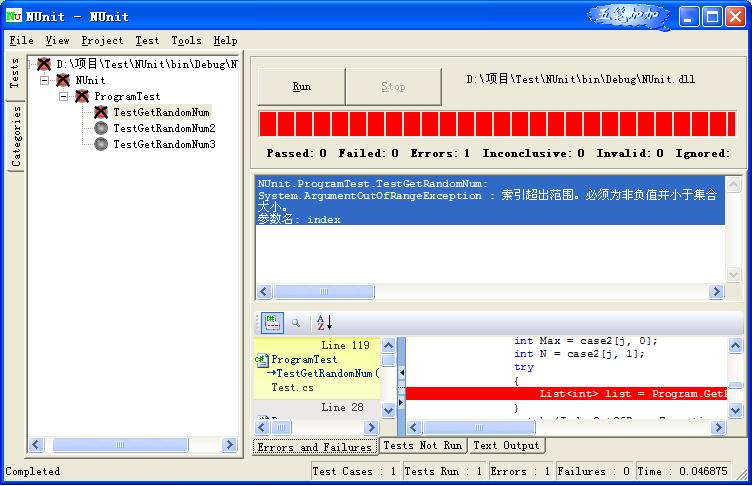This screenshot has height=486, width=752.
Task: Open the Tools menu
Action: [x=186, y=41]
